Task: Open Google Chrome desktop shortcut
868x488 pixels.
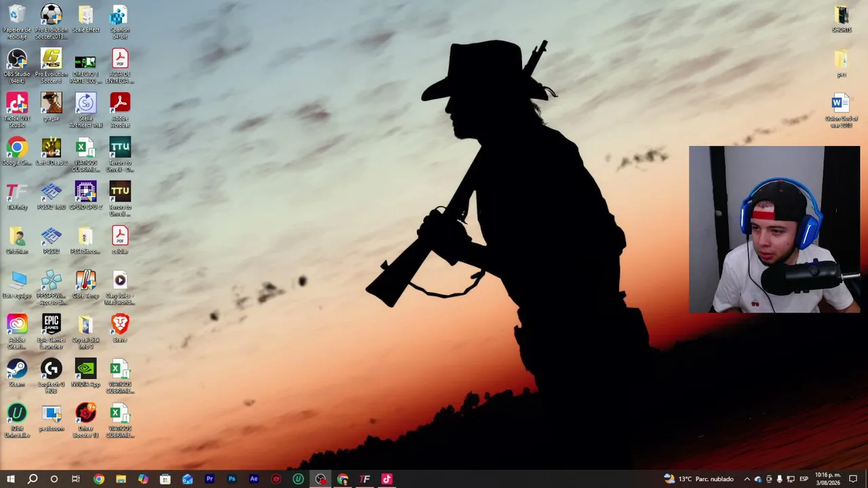Action: point(17,151)
